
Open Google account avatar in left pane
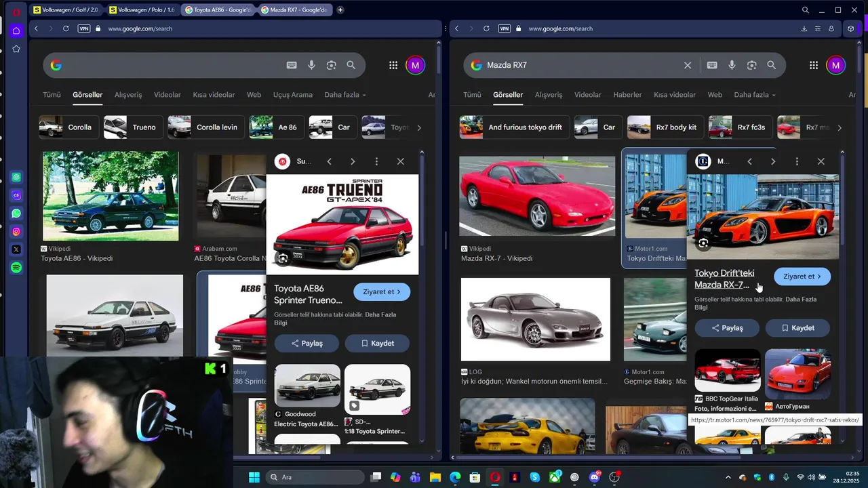pyautogui.click(x=415, y=65)
